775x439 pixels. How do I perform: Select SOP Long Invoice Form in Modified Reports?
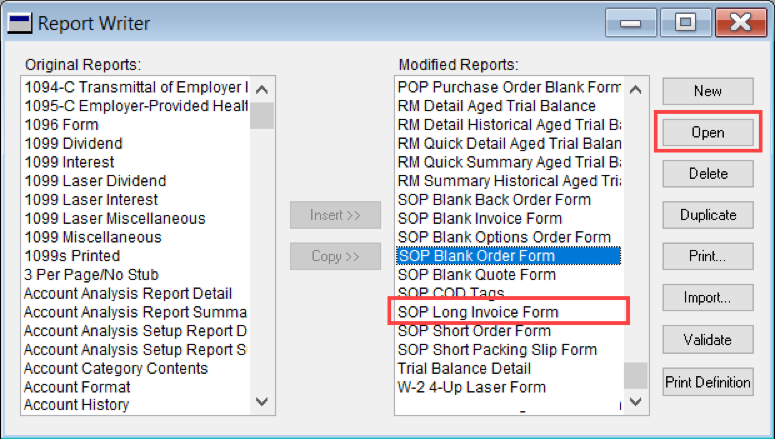tap(478, 313)
